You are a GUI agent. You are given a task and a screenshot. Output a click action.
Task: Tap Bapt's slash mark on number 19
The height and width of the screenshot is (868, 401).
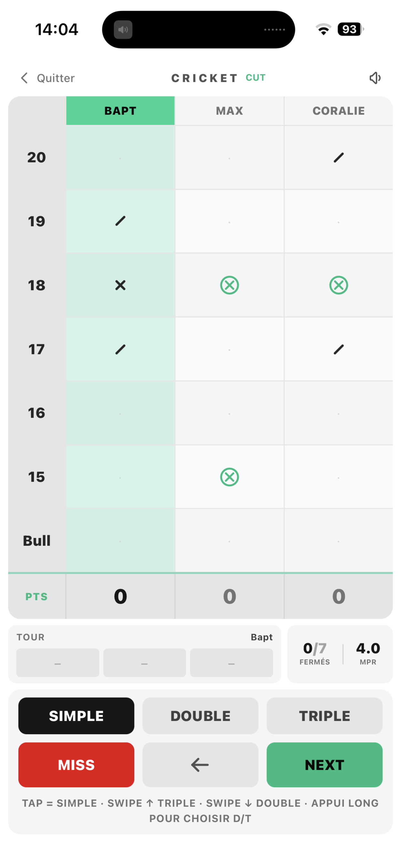[120, 221]
